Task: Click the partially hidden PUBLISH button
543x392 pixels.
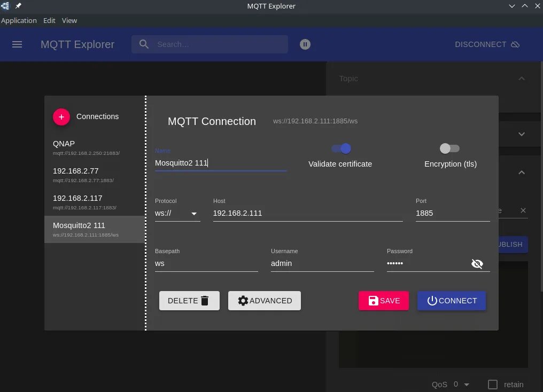Action: (513, 244)
